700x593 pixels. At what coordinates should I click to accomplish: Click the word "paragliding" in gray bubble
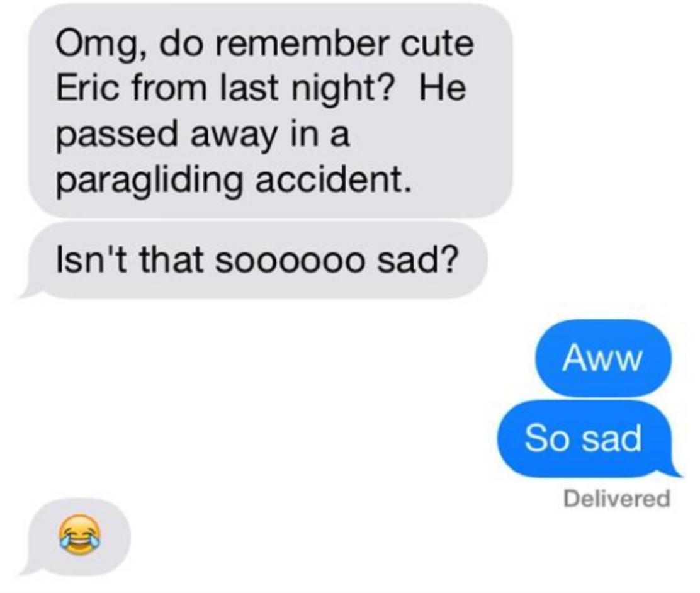pos(150,182)
